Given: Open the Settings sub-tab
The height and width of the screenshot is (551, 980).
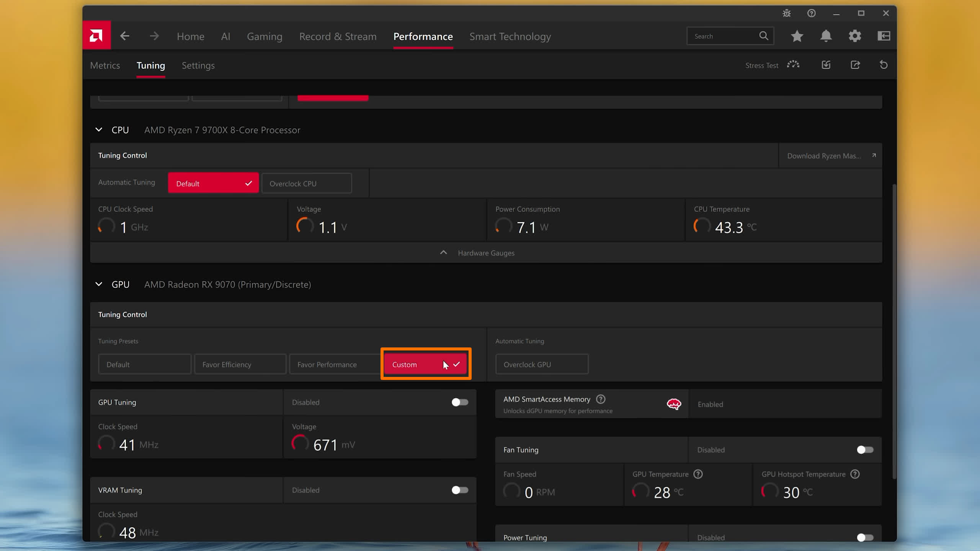Looking at the screenshot, I should coord(198,65).
